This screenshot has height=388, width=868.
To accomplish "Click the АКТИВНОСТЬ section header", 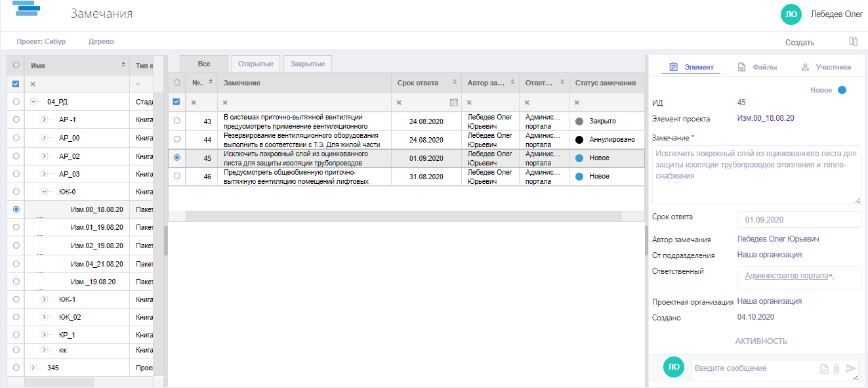I will (761, 341).
